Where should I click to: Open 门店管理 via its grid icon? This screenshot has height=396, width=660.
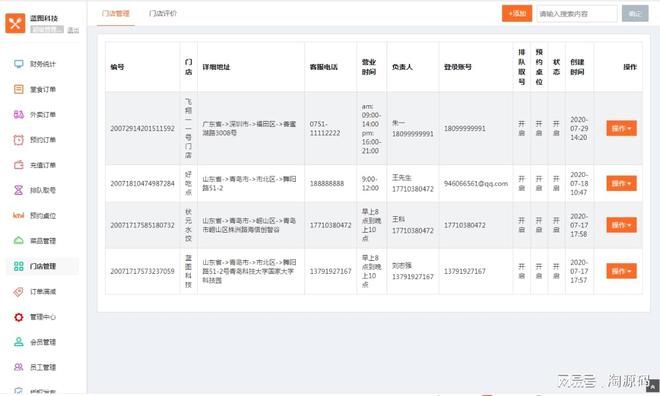(19, 266)
